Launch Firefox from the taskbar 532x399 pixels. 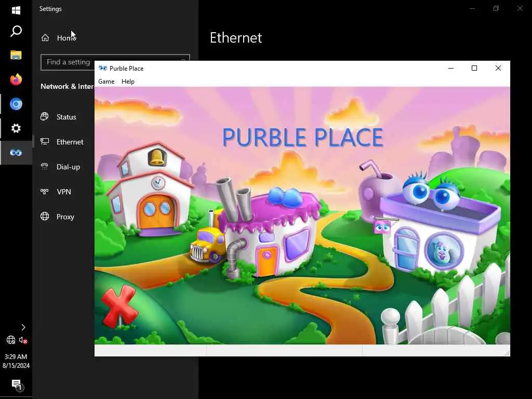pyautogui.click(x=16, y=79)
